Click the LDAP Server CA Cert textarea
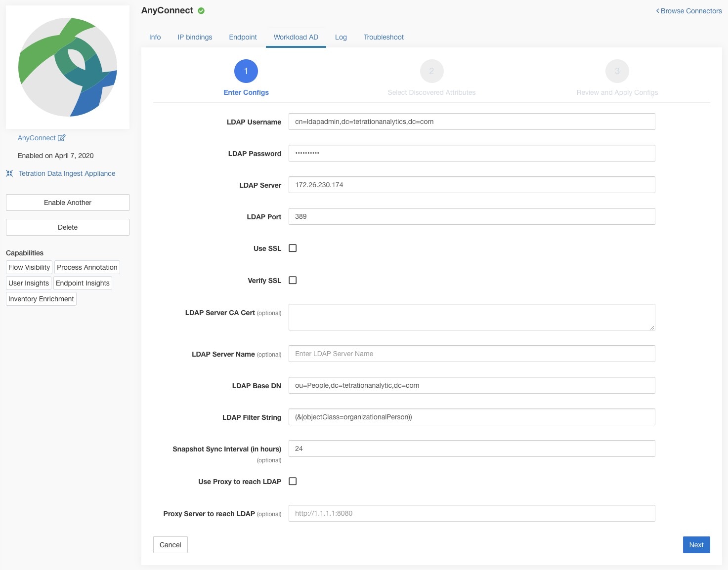 pyautogui.click(x=472, y=317)
